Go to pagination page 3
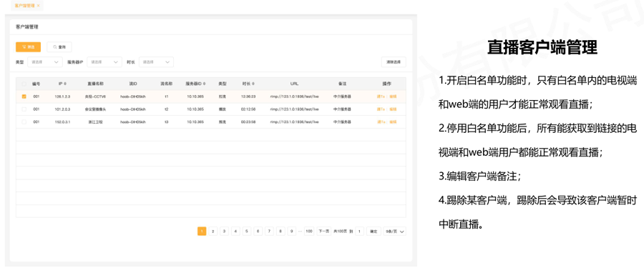Viewport: 644px width, 273px height. click(x=224, y=231)
